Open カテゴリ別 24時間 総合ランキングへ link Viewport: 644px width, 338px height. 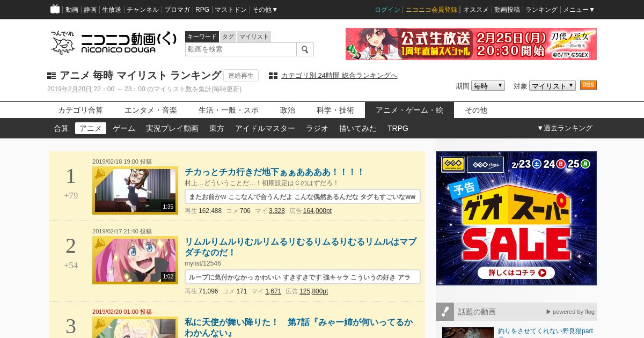(339, 76)
